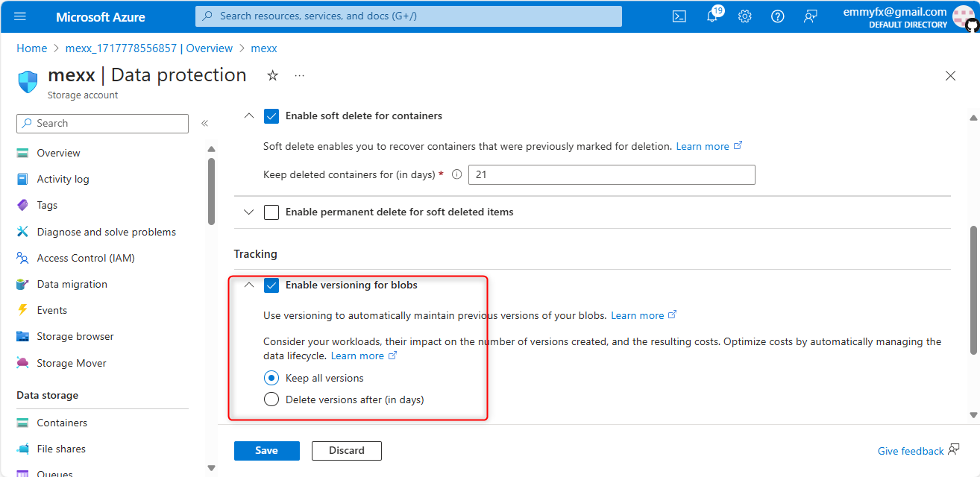Open Storage browser in the sidebar
This screenshot has width=980, height=477.
click(75, 336)
